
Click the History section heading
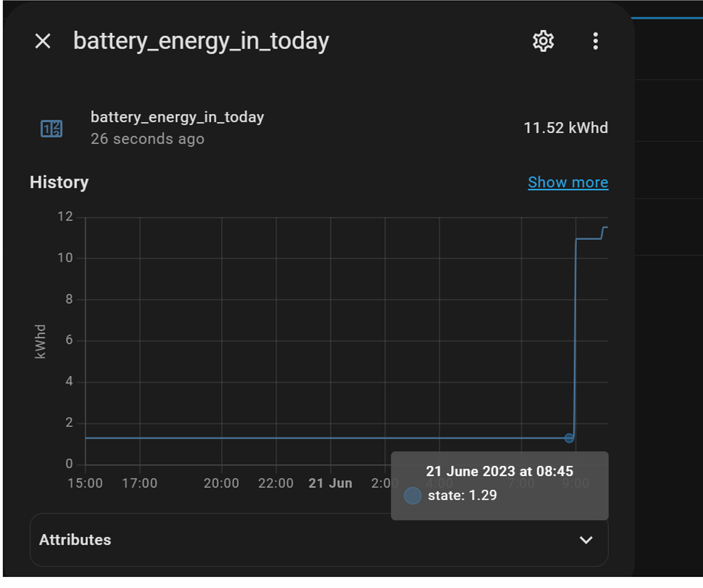[58, 182]
